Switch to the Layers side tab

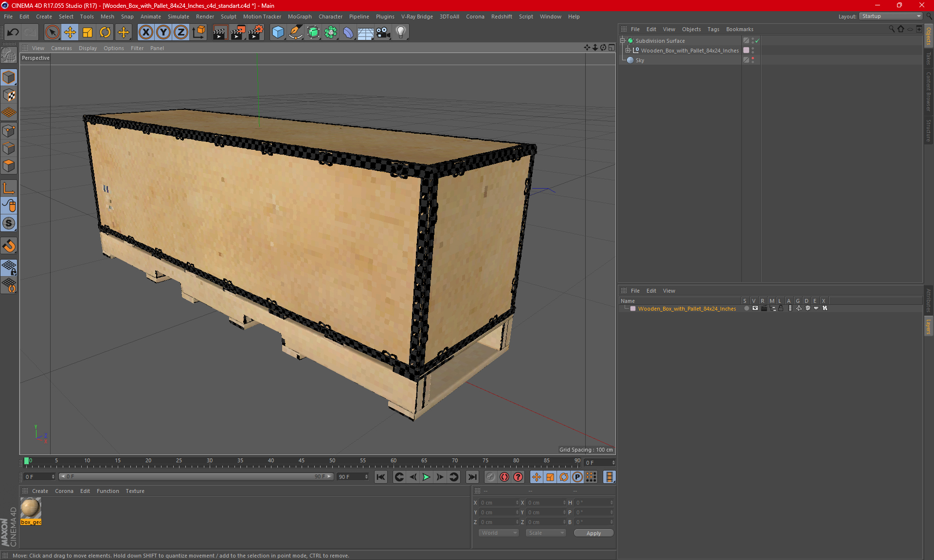point(929,327)
